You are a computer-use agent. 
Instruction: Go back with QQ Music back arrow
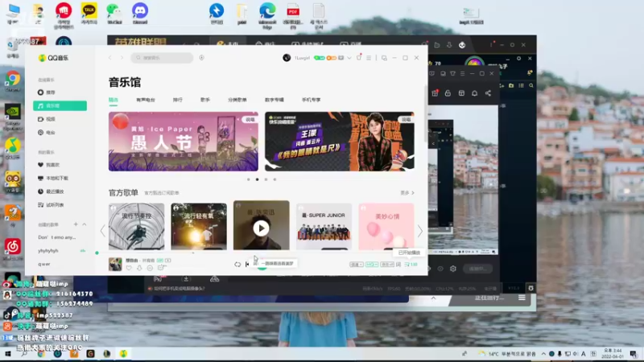(x=110, y=58)
